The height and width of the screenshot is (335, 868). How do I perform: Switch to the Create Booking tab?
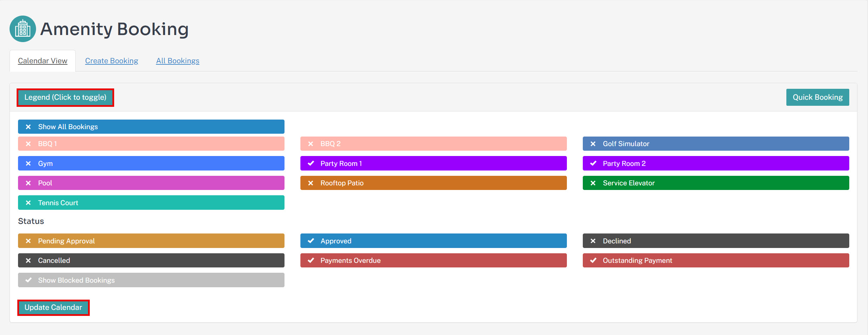(112, 61)
